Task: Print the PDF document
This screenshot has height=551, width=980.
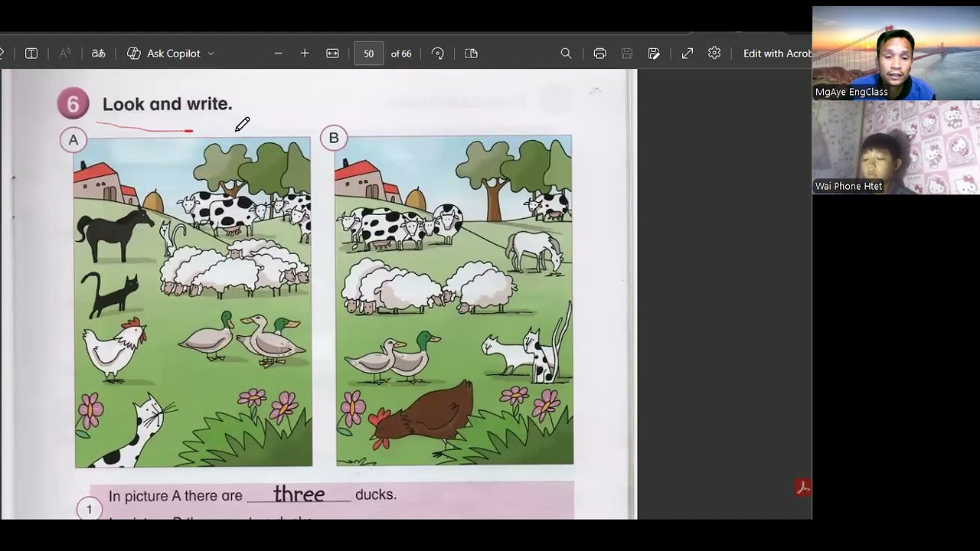Action: pos(599,54)
